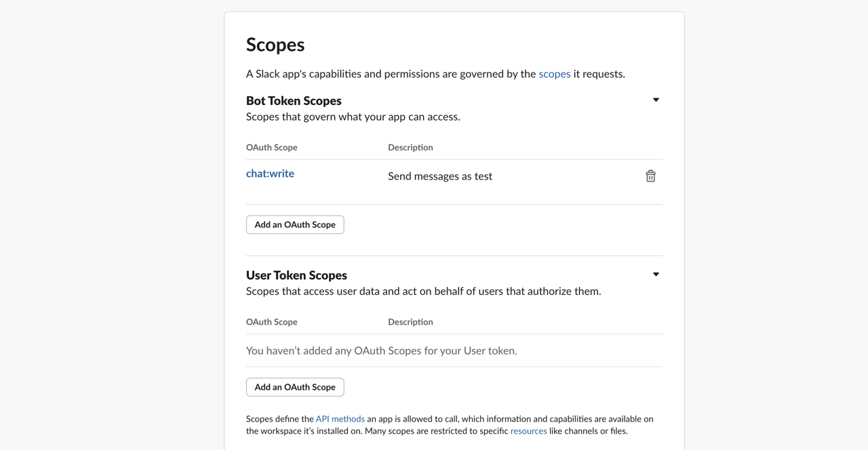Screen dimensions: 868x450
Task: Click the User Token Scopes heading
Action: pos(296,275)
